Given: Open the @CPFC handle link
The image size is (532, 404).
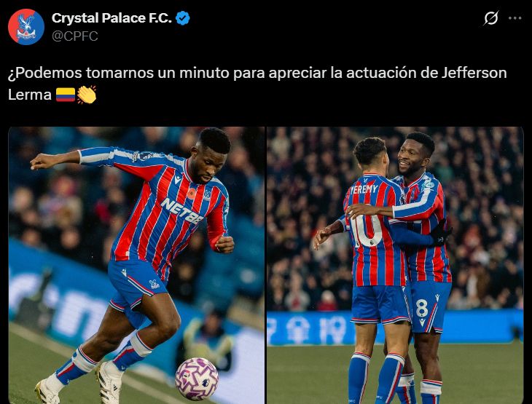Looking at the screenshot, I should pyautogui.click(x=74, y=36).
